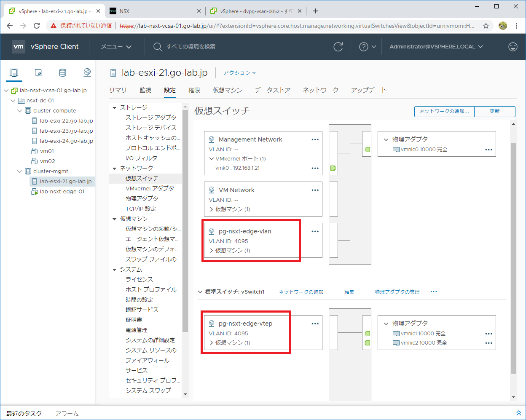The width and height of the screenshot is (526, 420).
Task: Open vmnic0 adapter ellipsis menu
Action: [x=488, y=150]
